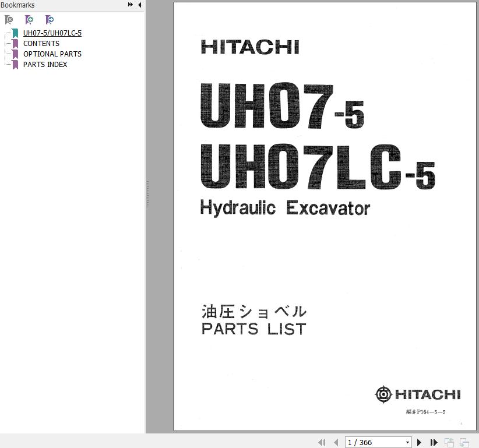Click the Hydraulic Excavator heading on the page

coord(285,208)
